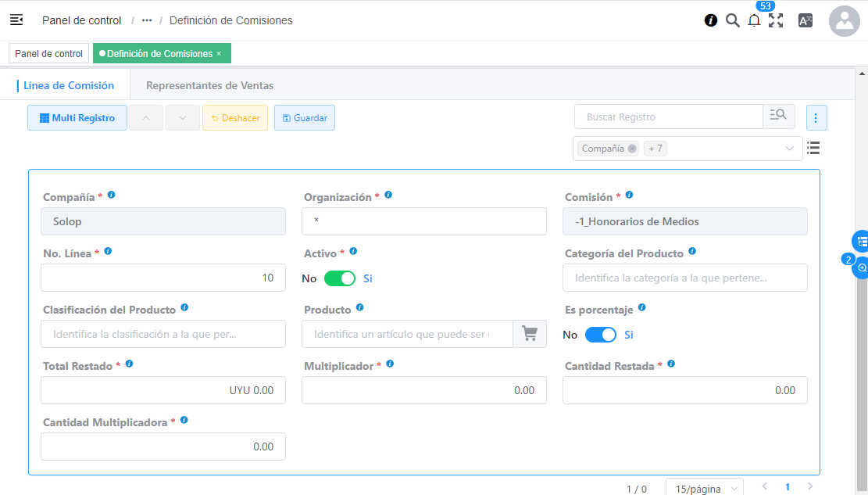This screenshot has height=495, width=868.
Task: Open the global search magnifier
Action: (732, 21)
